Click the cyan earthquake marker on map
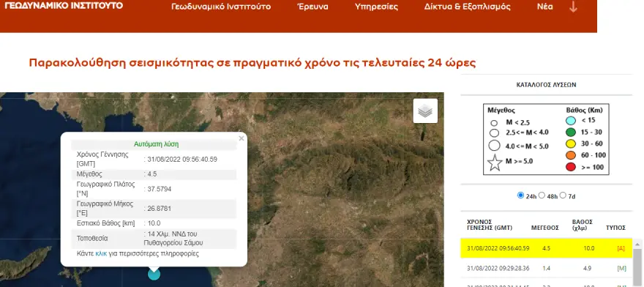This screenshot has height=287, width=644. [x=154, y=274]
